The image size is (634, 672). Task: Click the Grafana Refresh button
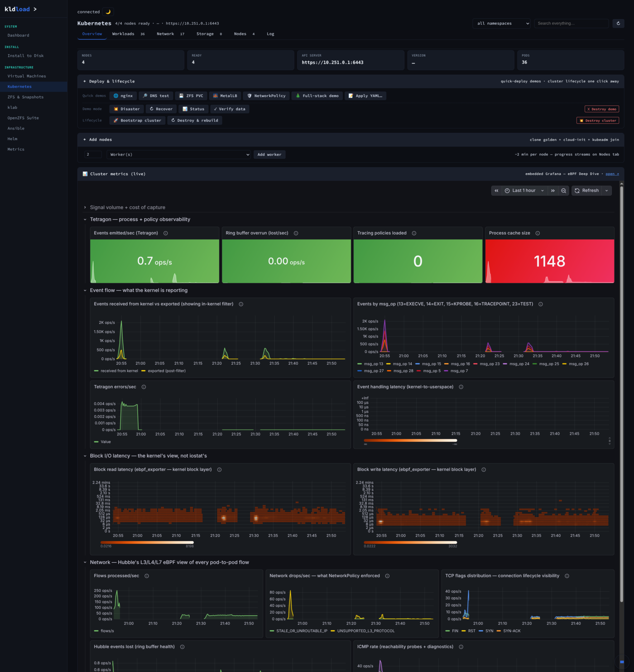(587, 191)
